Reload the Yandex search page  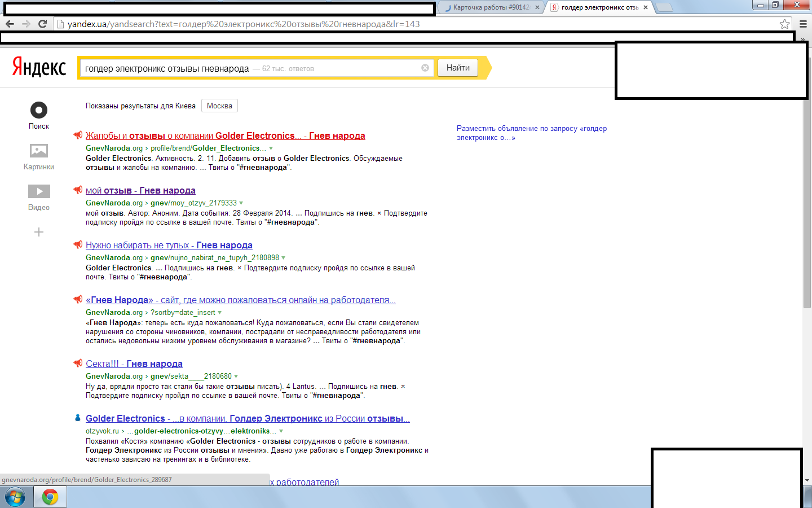[42, 24]
